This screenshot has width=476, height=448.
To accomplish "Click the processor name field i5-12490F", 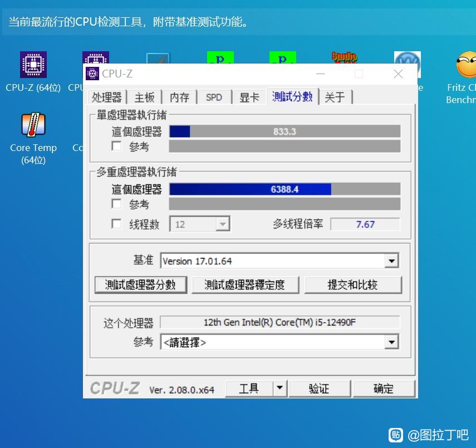I will click(x=279, y=322).
